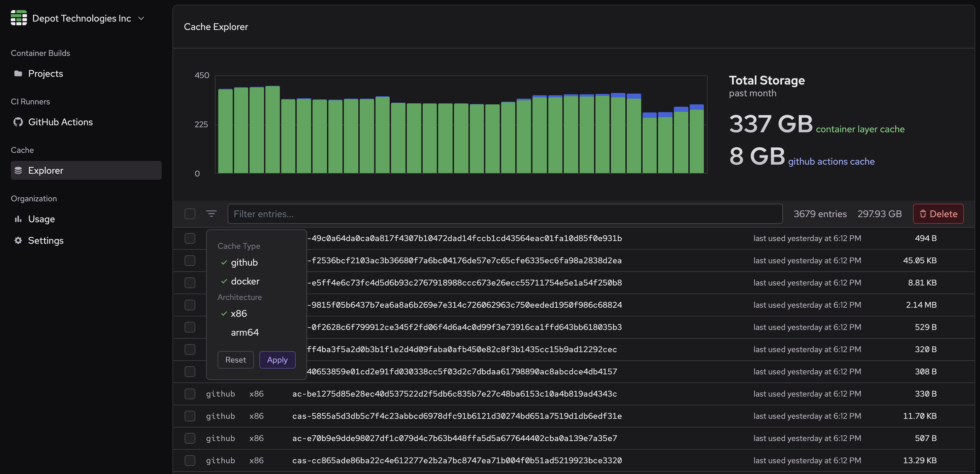Open Usage page in sidebar

point(41,219)
